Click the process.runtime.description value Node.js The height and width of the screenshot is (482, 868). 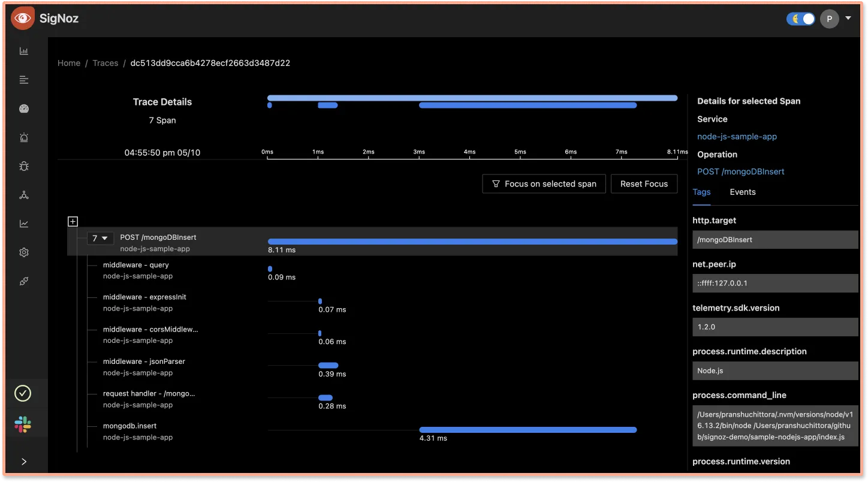[x=775, y=370]
